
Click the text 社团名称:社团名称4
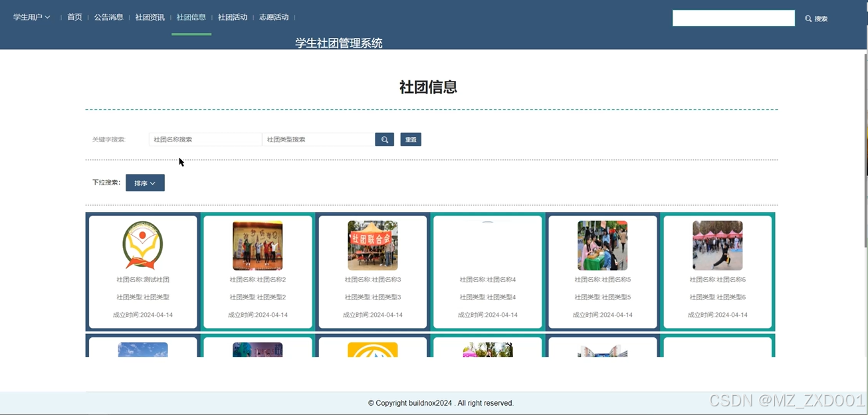point(488,280)
